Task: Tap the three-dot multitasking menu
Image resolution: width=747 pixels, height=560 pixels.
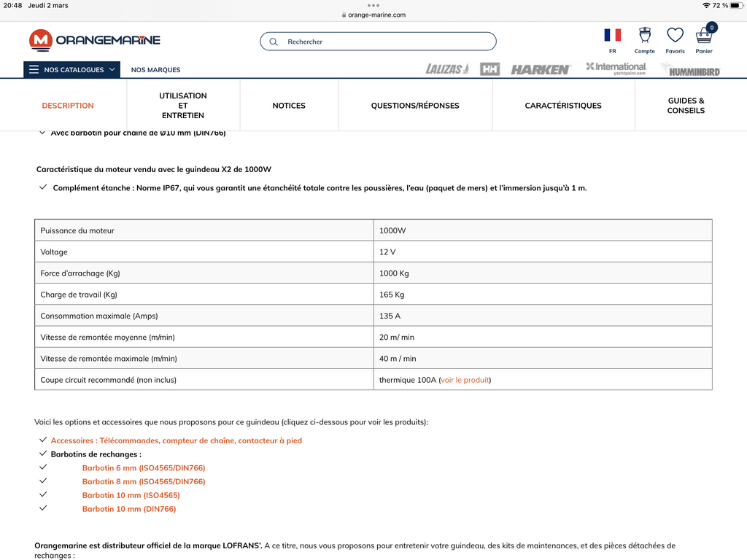Action: (x=373, y=6)
